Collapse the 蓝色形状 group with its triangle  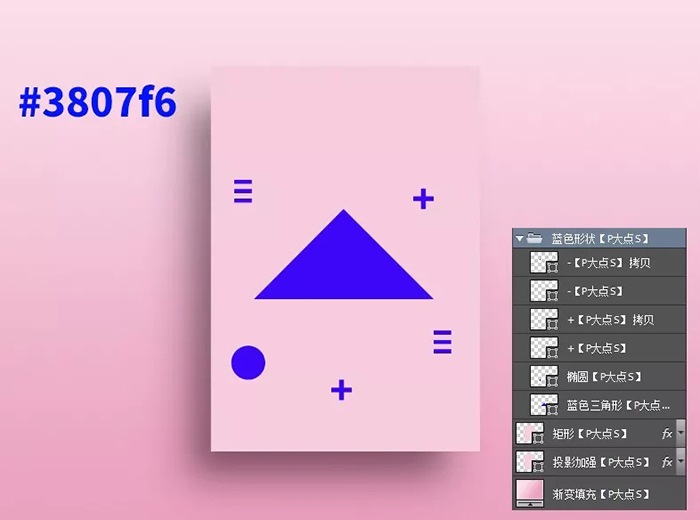tap(519, 239)
